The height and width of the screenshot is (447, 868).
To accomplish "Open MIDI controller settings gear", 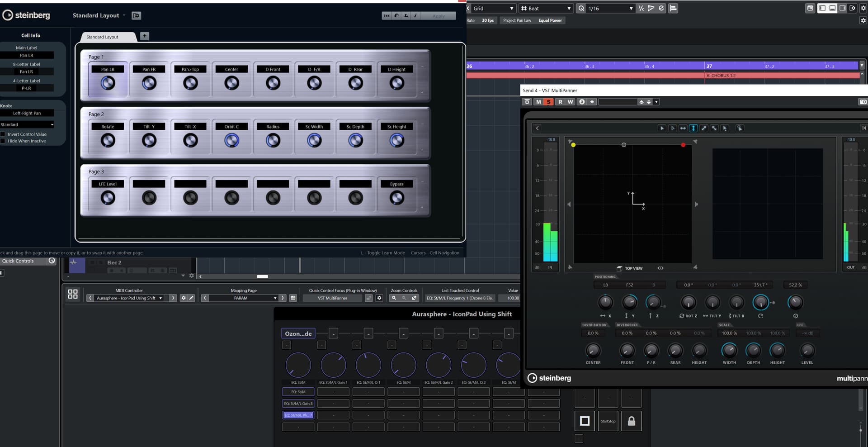I will click(184, 298).
